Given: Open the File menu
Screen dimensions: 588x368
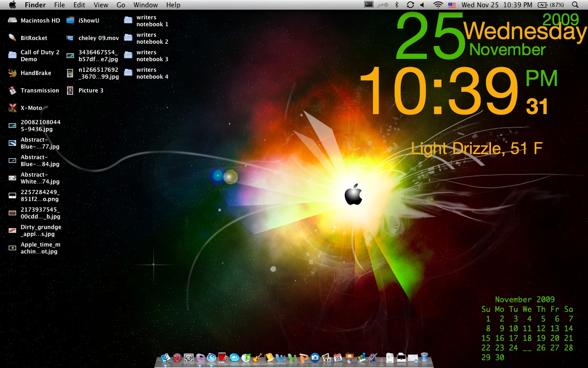Looking at the screenshot, I should coord(59,5).
